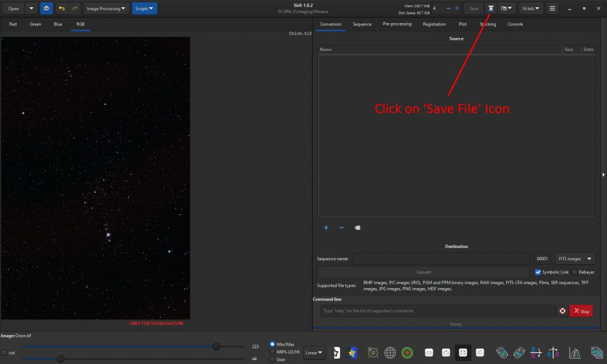Image resolution: width=607 pixels, height=364 pixels.
Task: Open astrometry star tool icon
Action: pyautogui.click(x=373, y=352)
